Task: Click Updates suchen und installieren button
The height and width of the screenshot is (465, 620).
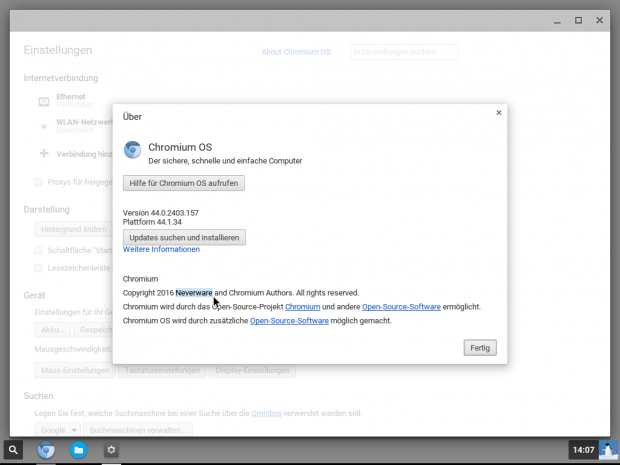Action: pos(184,238)
